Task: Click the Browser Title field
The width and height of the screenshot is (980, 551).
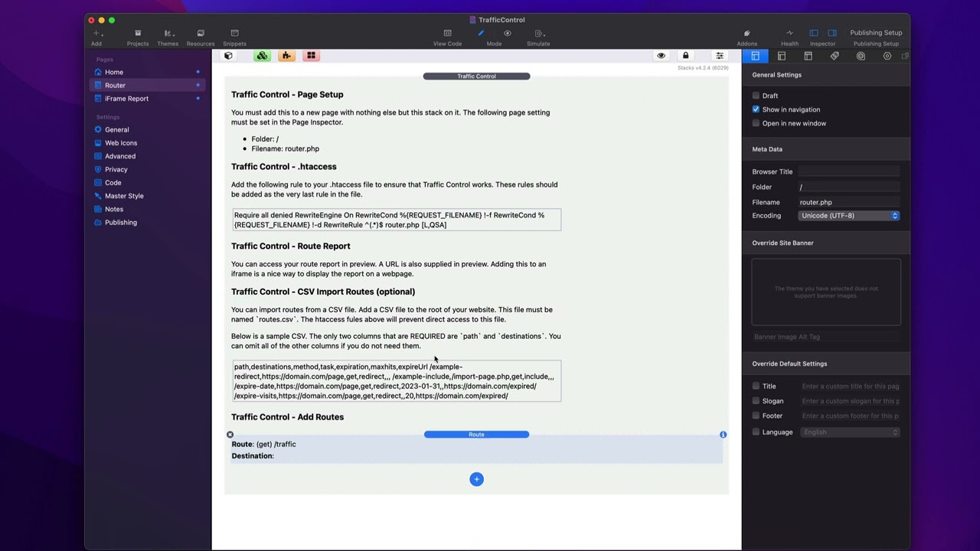Action: point(849,171)
